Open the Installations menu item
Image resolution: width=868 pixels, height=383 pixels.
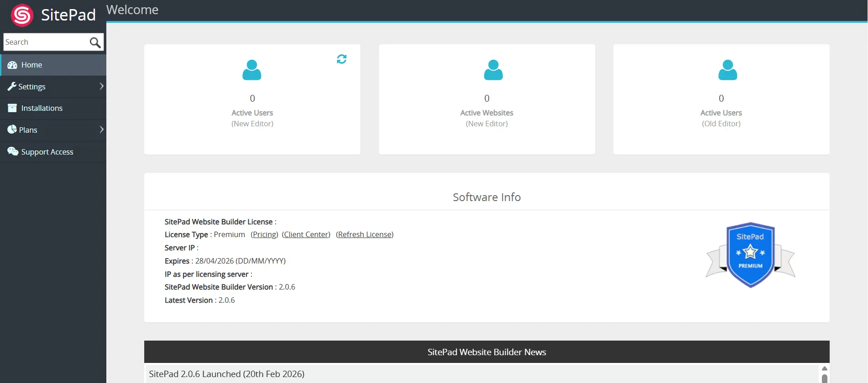53,108
